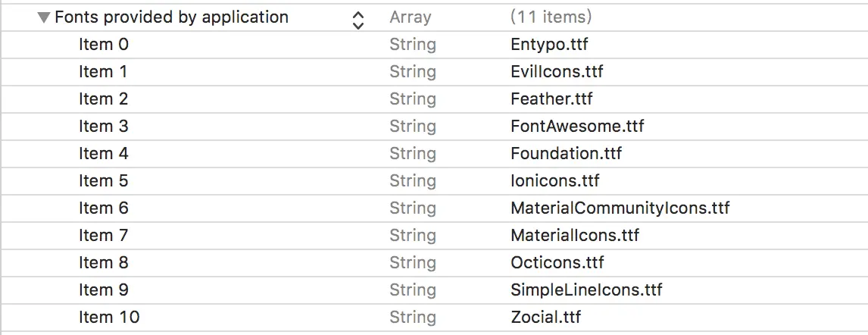Select the Feather.ttf value
The width and height of the screenshot is (868, 335).
click(x=551, y=99)
